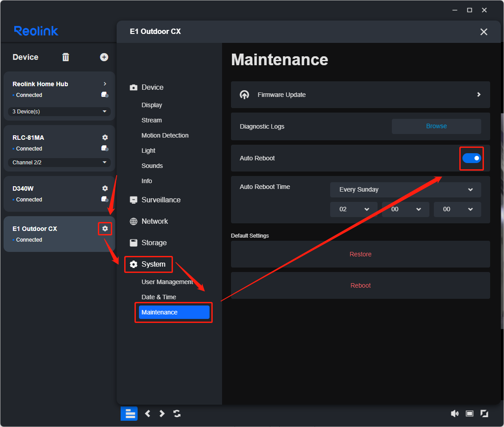Select the Device settings section

pos(147,88)
